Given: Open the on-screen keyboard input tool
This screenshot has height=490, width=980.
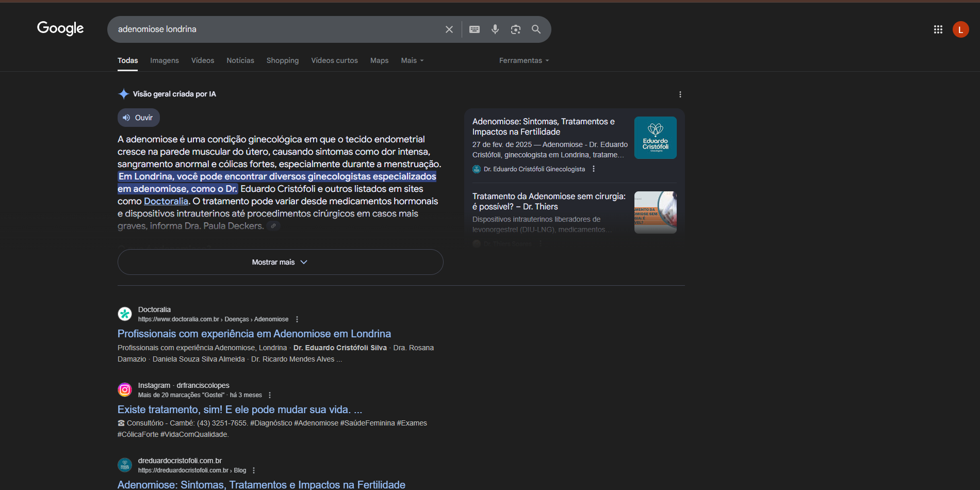Looking at the screenshot, I should pyautogui.click(x=475, y=29).
